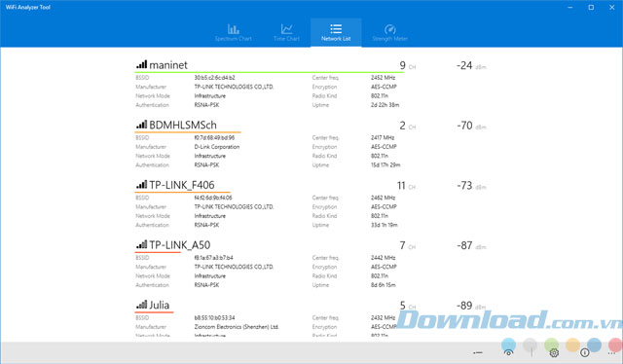Click signal bars icon beside TP-LINK_F406
Screen dimensions: 623x364
coord(141,184)
